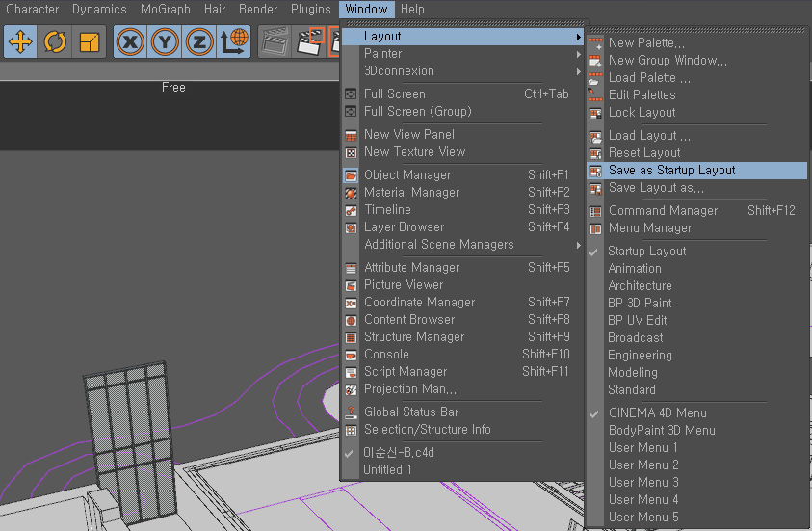
Task: Click Object Manager icon
Action: point(351,175)
